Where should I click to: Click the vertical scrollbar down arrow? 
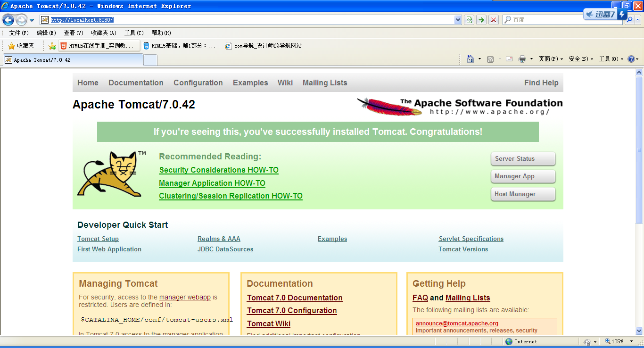639,331
